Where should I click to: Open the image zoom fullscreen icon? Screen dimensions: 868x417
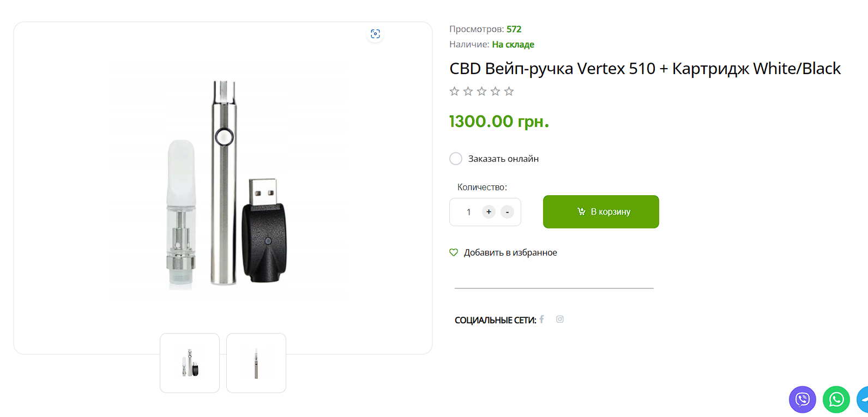click(x=375, y=34)
